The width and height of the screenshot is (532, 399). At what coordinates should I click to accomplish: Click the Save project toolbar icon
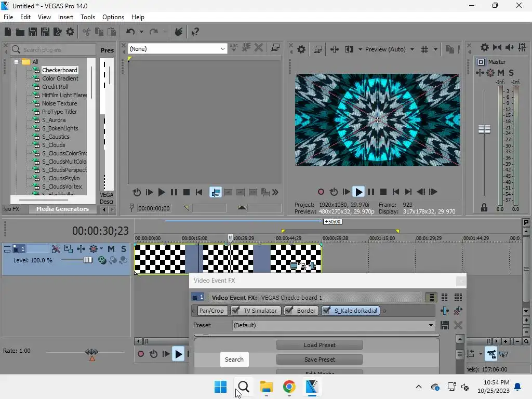[x=33, y=32]
